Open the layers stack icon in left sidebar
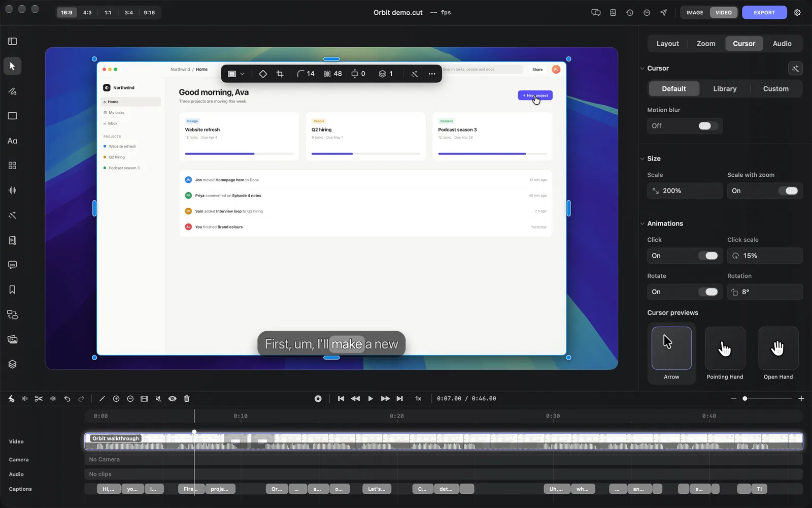 coord(12,364)
